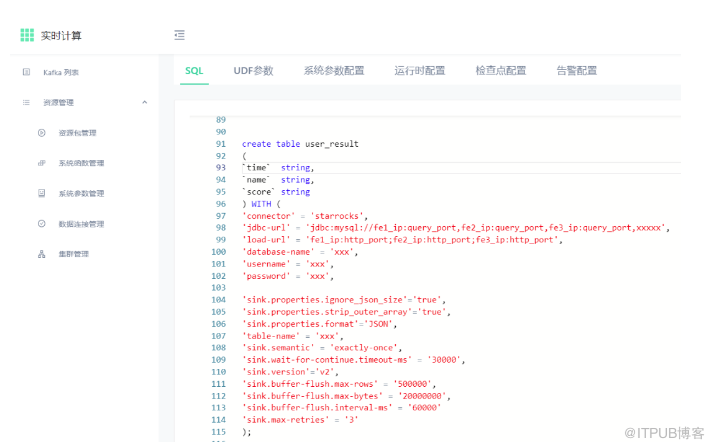Click line number 107 in the gutter
Image resolution: width=714 pixels, height=448 pixels.
point(218,336)
